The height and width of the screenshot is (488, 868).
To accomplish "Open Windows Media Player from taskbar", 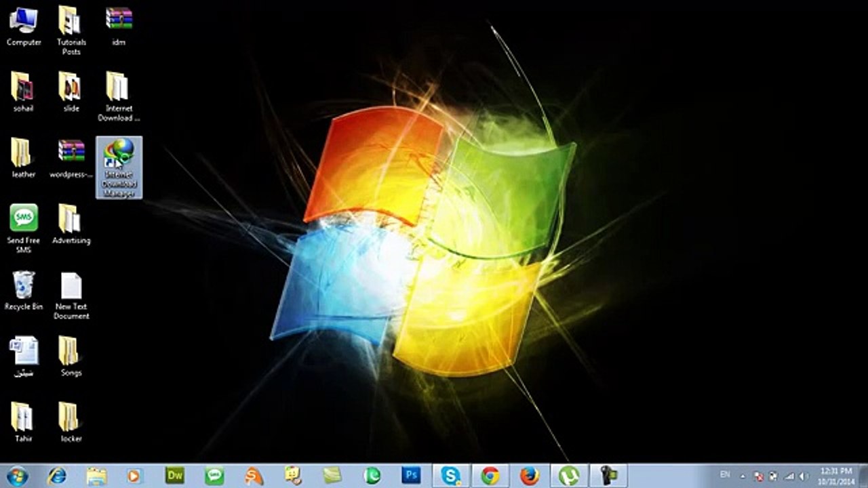I will tap(134, 476).
